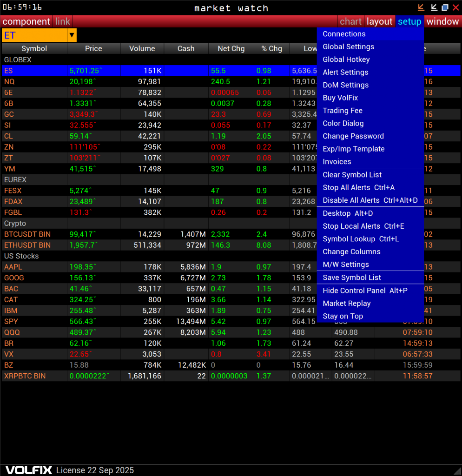Select the FDAX symbol
The height and width of the screenshot is (476, 462).
[x=13, y=202]
